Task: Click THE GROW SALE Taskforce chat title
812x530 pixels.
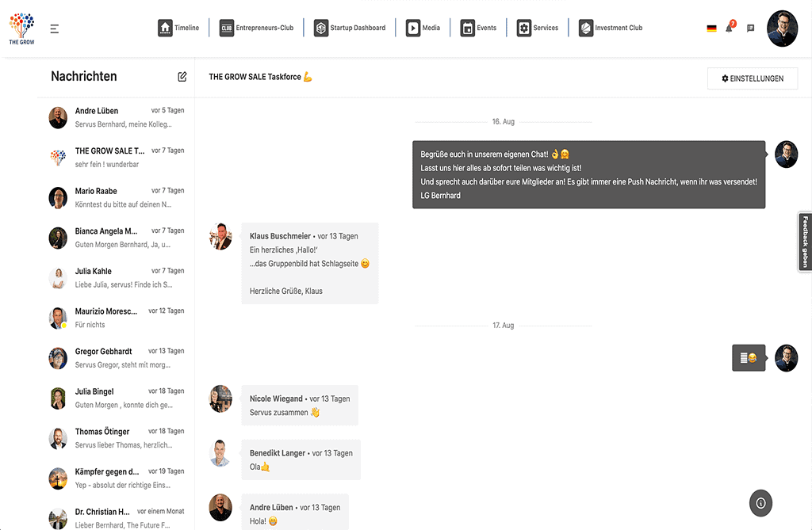Action: 260,77
